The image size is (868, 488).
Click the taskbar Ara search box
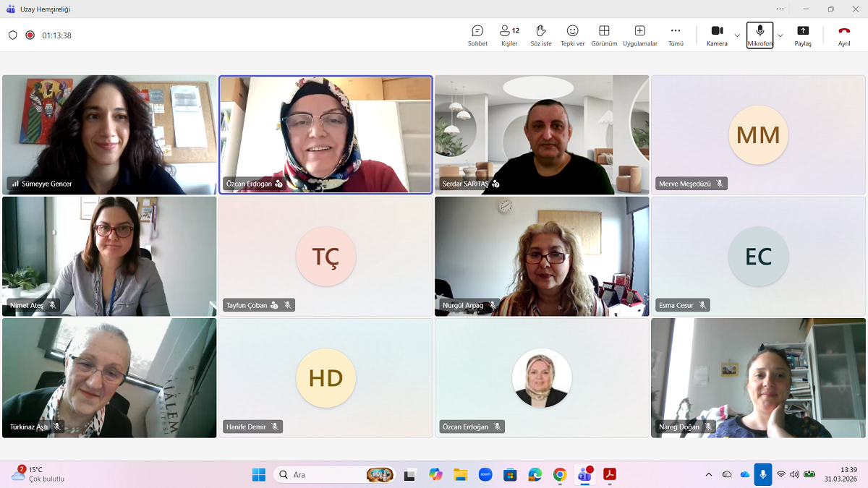click(x=325, y=475)
